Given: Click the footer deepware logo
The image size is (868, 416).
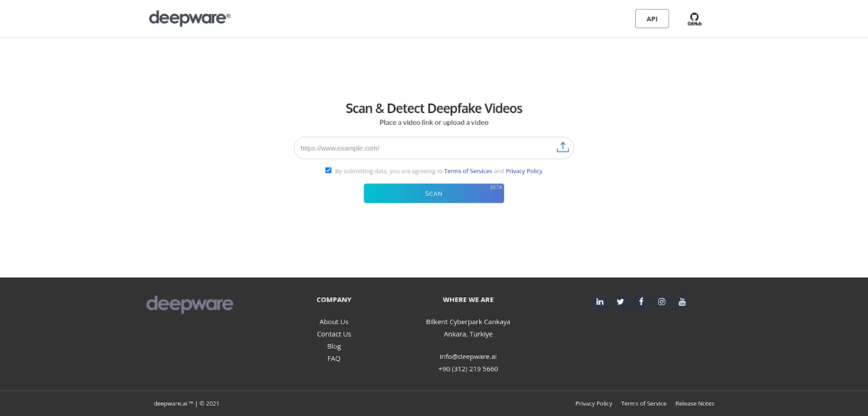Looking at the screenshot, I should point(189,304).
